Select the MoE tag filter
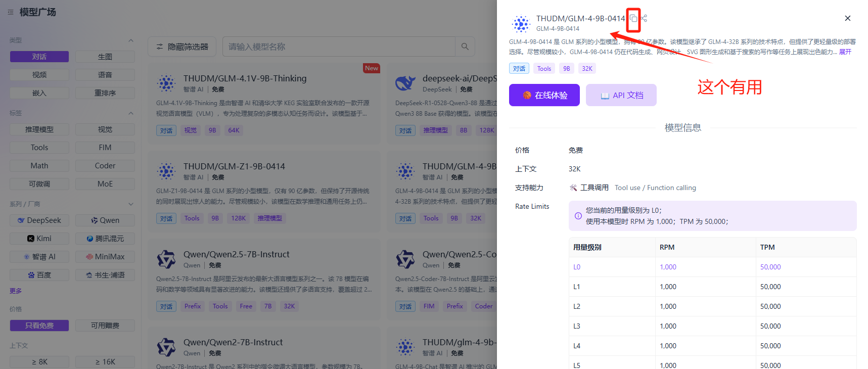The height and width of the screenshot is (369, 868). [105, 184]
